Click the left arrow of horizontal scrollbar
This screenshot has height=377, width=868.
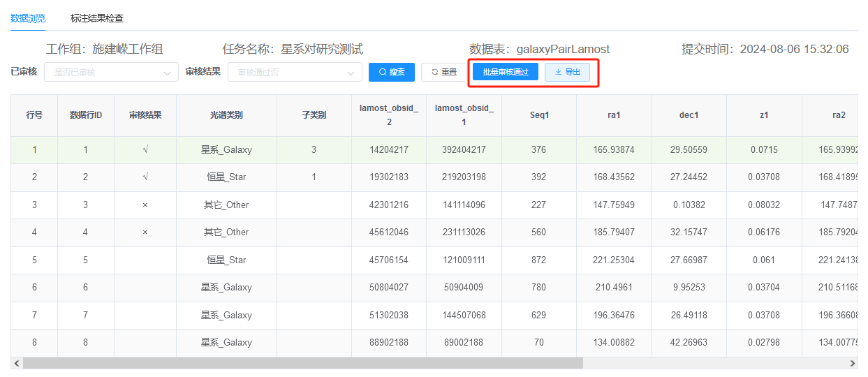17,363
